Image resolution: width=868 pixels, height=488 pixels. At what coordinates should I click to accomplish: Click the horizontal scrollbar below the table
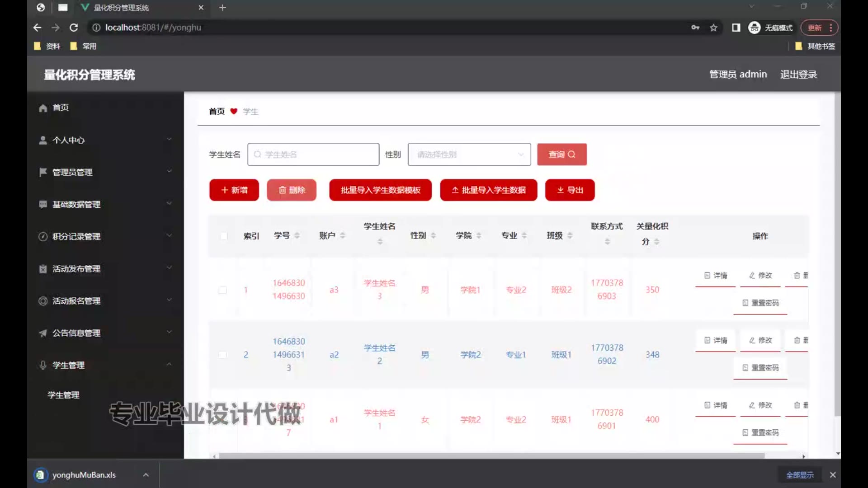pos(491,456)
